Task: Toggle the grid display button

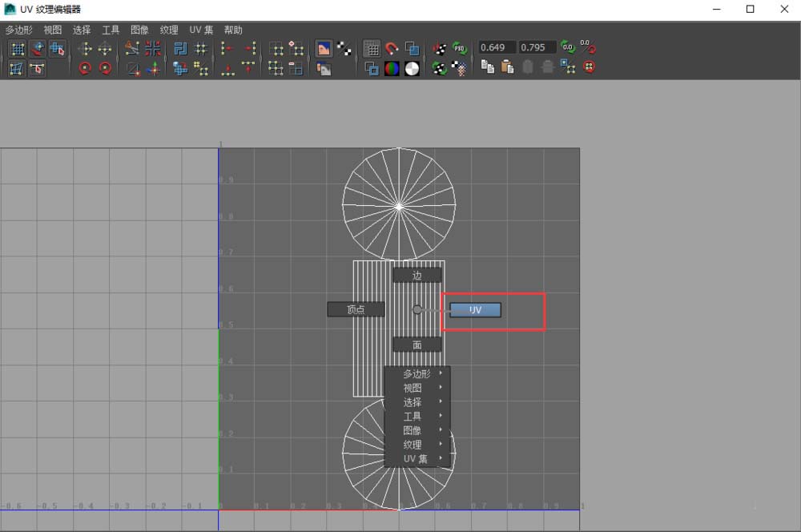Action: 372,49
